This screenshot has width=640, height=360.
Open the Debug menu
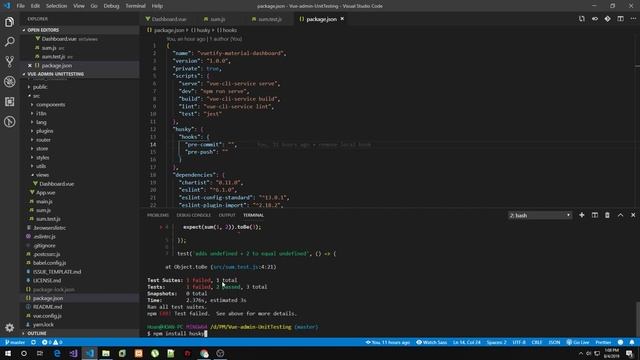(111, 6)
